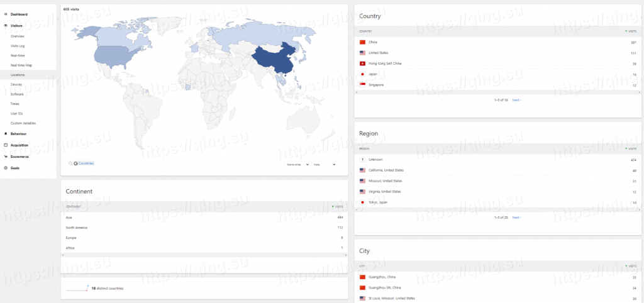Click the Ecommerce cart icon

click(6, 157)
